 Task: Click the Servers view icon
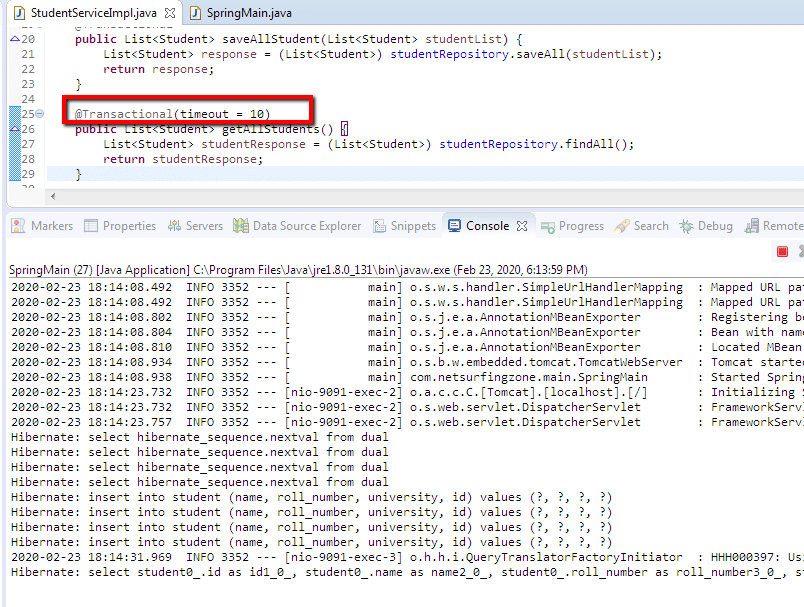[174, 226]
